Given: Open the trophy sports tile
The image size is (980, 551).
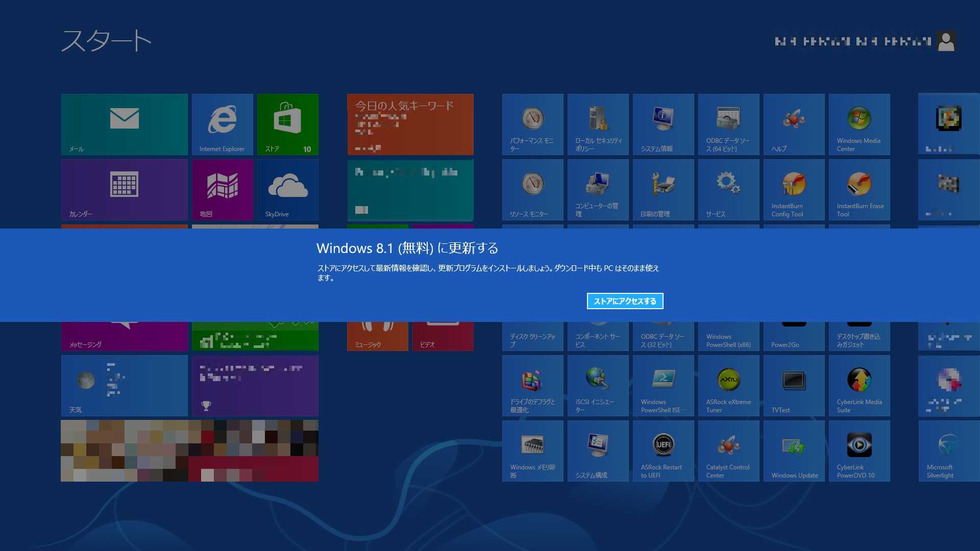Looking at the screenshot, I should click(255, 386).
